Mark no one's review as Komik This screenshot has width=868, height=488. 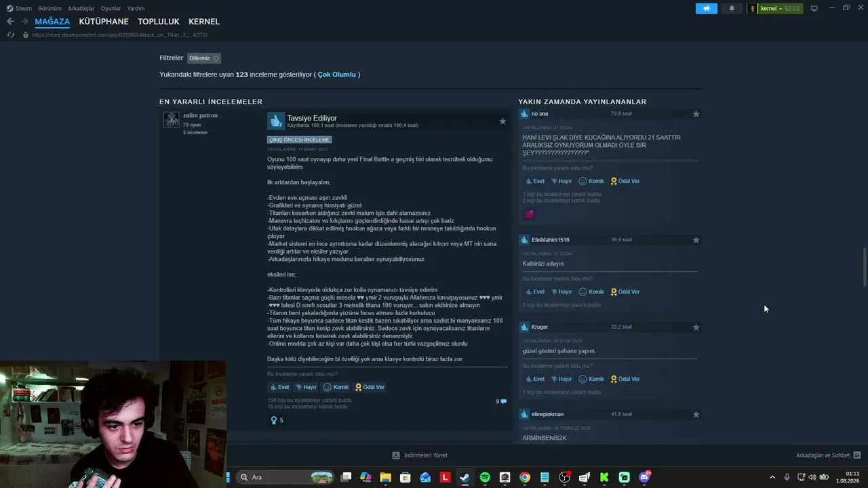(591, 182)
